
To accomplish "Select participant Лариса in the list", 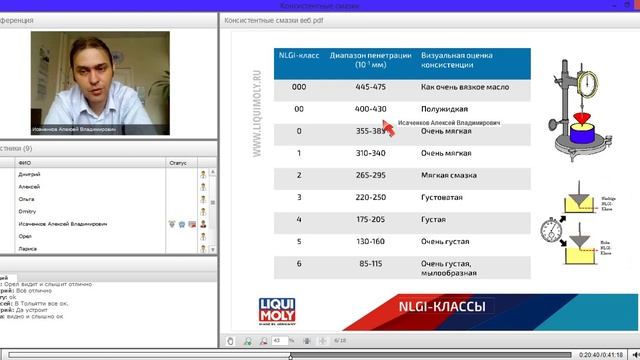I will [27, 249].
